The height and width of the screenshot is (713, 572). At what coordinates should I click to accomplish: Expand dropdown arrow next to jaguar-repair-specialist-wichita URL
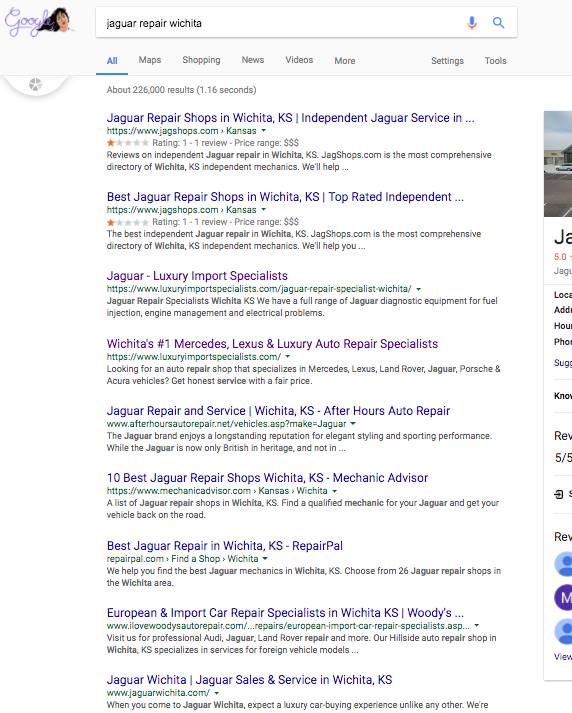418,289
